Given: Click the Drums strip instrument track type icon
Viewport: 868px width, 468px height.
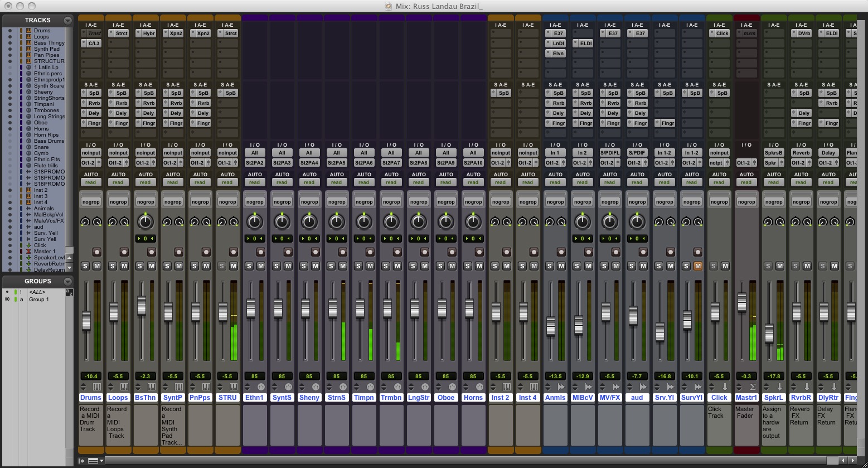Looking at the screenshot, I should tap(96, 387).
